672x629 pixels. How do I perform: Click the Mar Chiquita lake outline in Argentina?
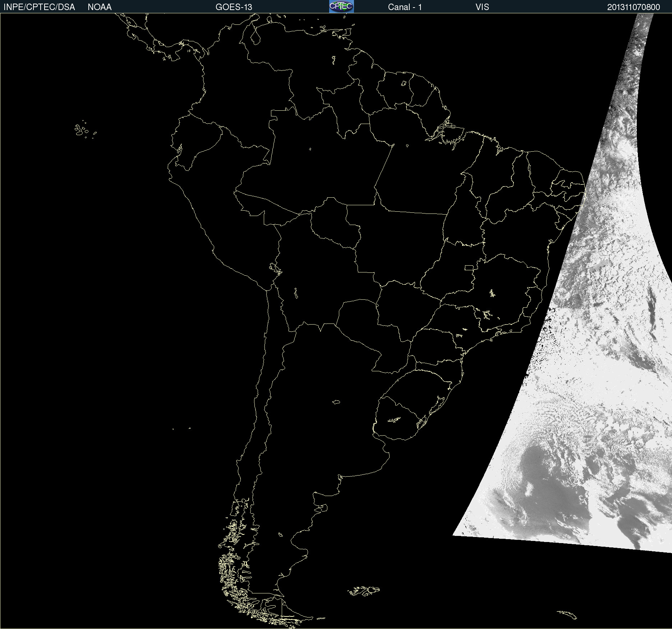336,402
